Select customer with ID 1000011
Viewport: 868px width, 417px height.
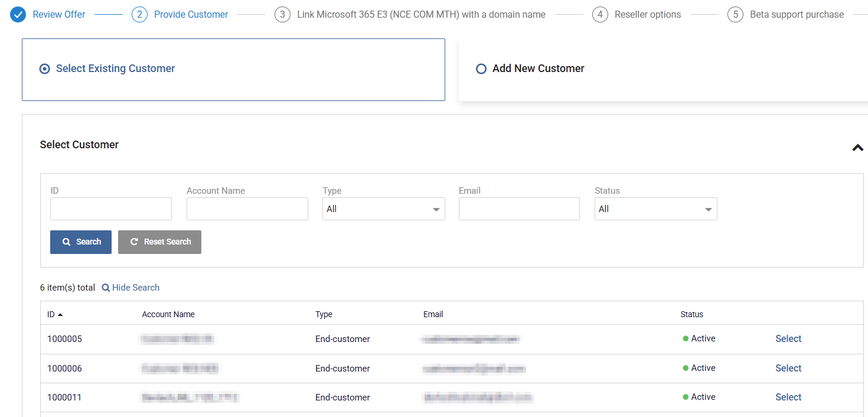(788, 398)
